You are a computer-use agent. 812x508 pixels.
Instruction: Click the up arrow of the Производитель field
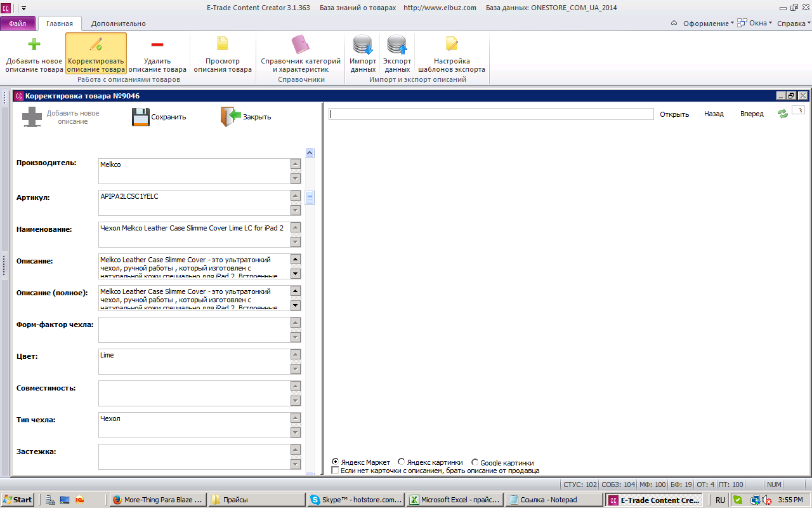pos(296,164)
